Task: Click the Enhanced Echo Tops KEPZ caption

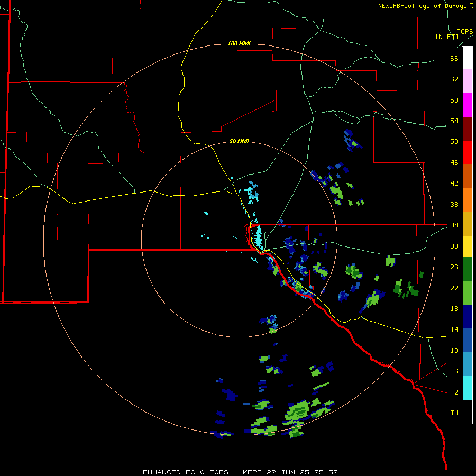Action: 240,472
